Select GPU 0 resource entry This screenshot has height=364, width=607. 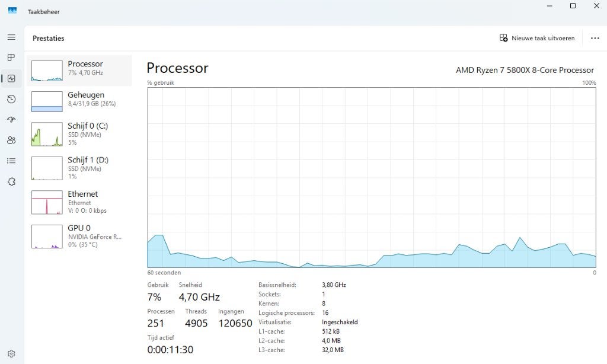click(79, 236)
